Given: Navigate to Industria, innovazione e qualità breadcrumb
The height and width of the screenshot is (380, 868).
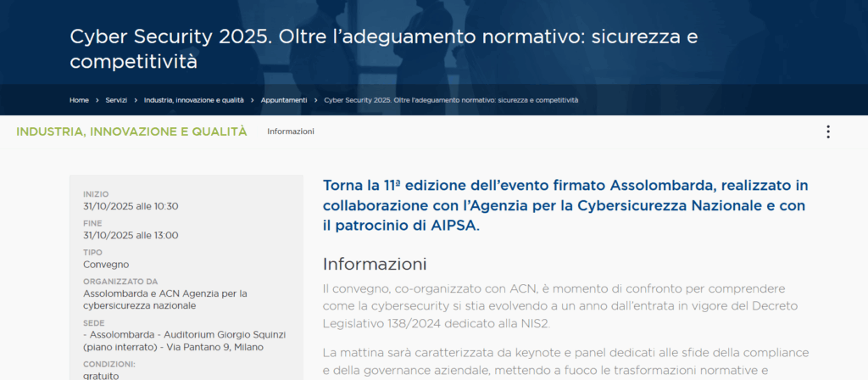Looking at the screenshot, I should (x=193, y=100).
